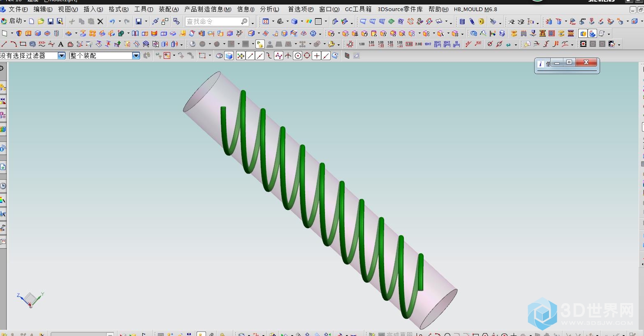Expand the selection rectangle dropdown arrow
The width and height of the screenshot is (644, 336).
click(x=210, y=56)
